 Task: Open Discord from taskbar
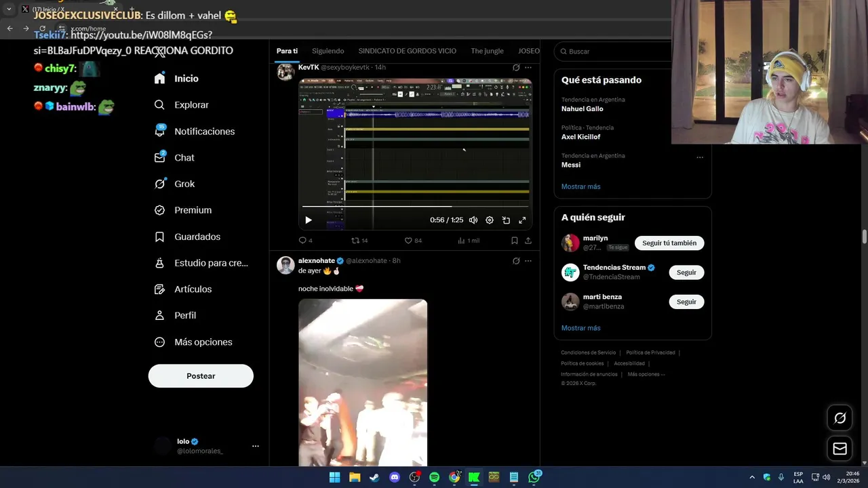coord(395,477)
